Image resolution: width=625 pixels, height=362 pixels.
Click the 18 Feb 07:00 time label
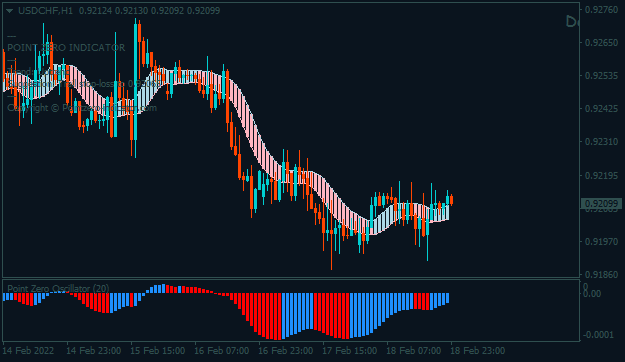tap(413, 351)
